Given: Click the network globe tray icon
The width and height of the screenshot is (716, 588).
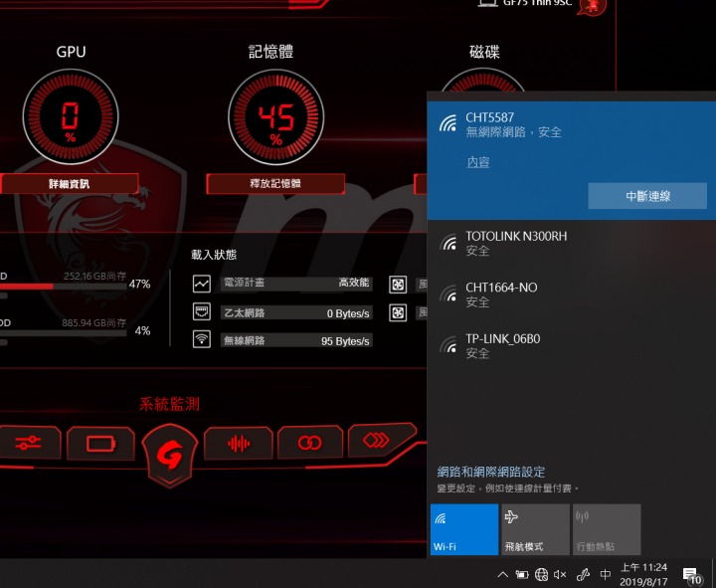Looking at the screenshot, I should [x=541, y=574].
